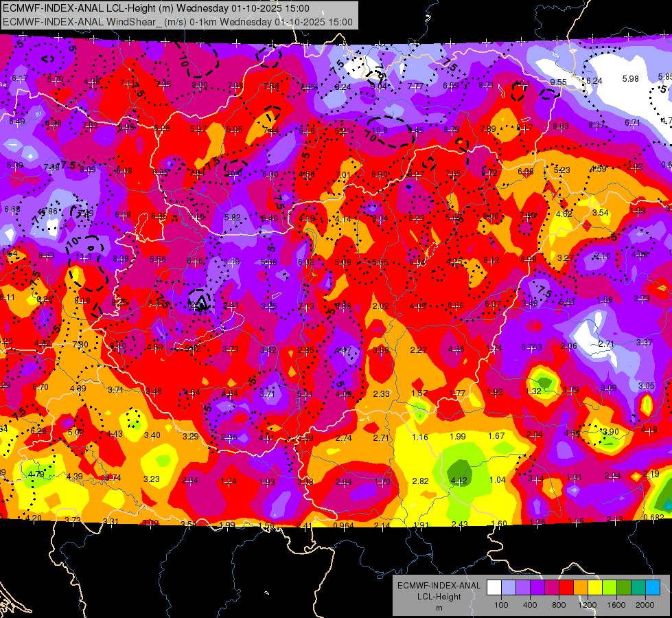Click the legend unit label m

click(439, 608)
